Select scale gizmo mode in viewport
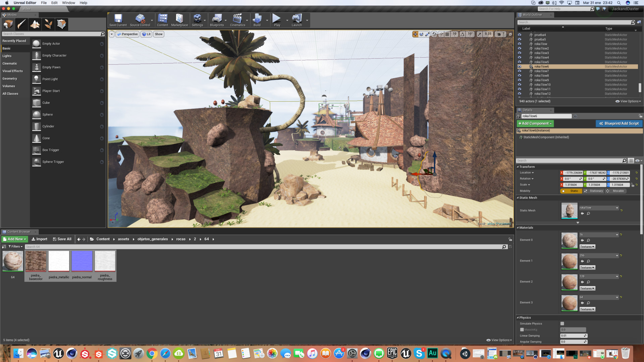The image size is (644, 362). click(427, 34)
